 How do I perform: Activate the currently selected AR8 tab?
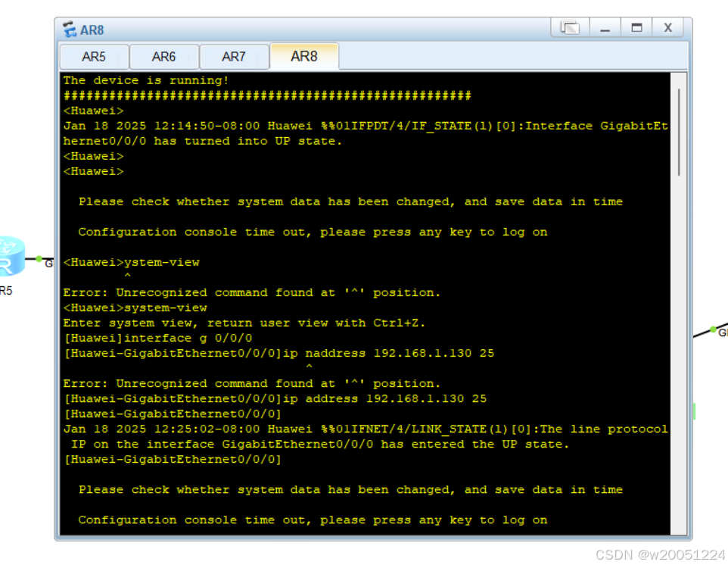[303, 56]
